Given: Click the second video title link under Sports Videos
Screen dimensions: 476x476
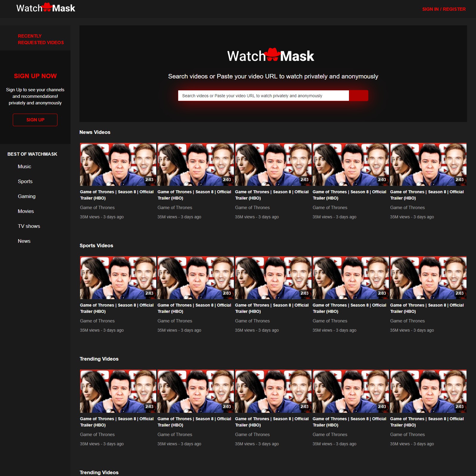Looking at the screenshot, I should (194, 308).
